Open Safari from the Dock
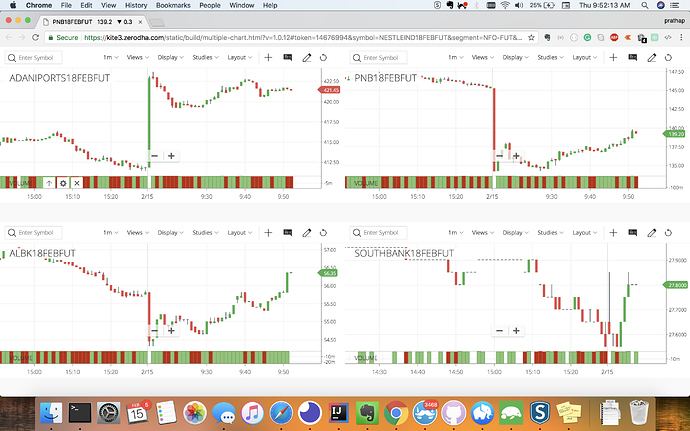The image size is (690, 431). pyautogui.click(x=281, y=413)
